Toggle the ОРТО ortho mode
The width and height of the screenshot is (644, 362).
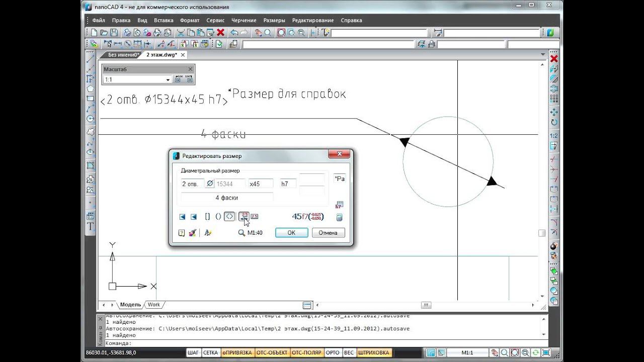point(333,353)
